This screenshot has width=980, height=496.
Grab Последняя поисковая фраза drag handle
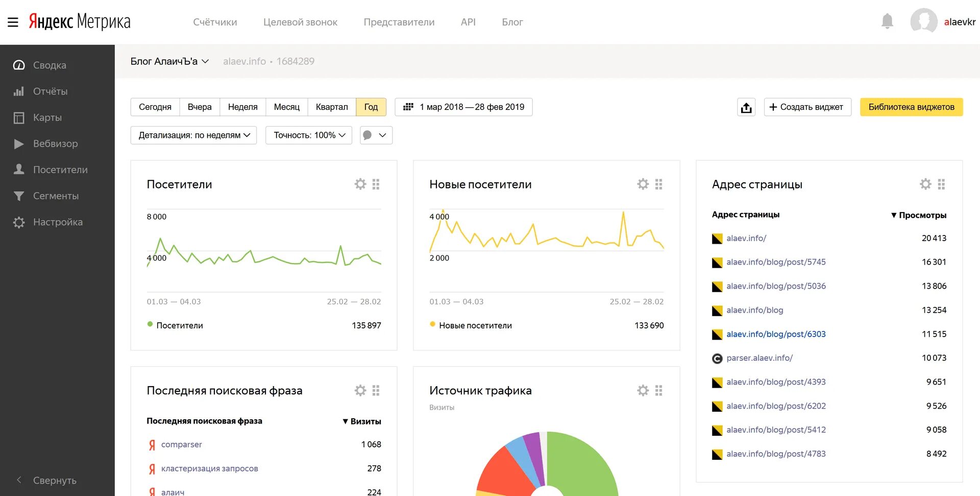point(376,391)
